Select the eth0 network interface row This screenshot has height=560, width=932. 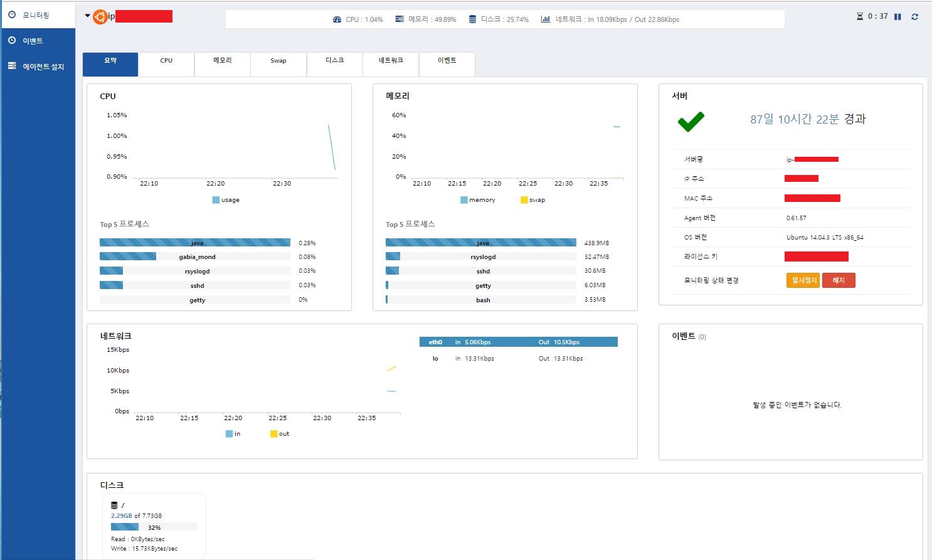[x=519, y=342]
